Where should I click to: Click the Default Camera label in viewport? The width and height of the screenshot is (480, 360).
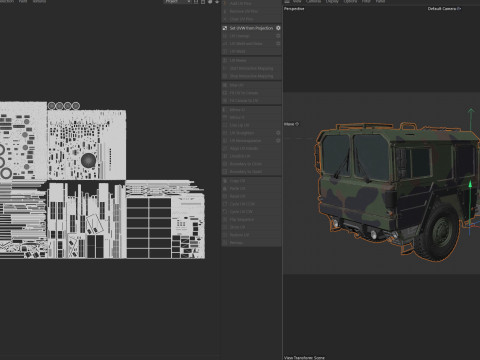pos(444,9)
